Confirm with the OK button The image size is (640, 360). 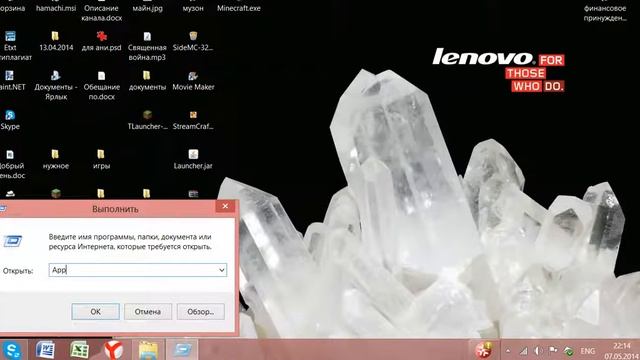click(x=96, y=311)
